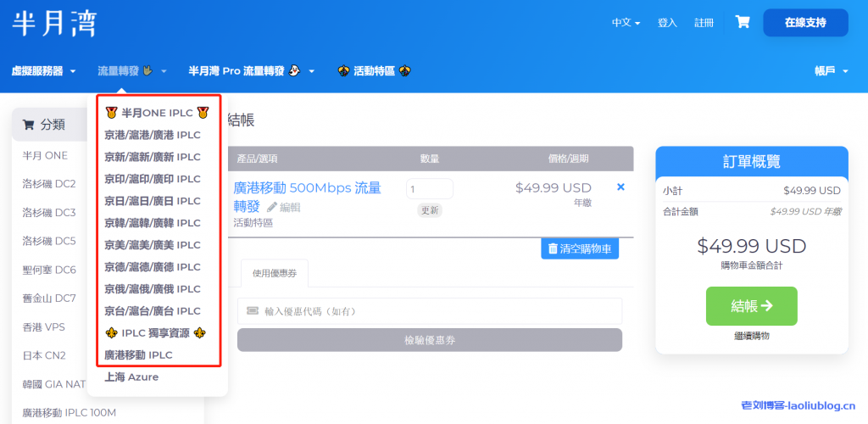
Task: Select 京台/滬台/廣台 IPLC entry
Action: 153,310
